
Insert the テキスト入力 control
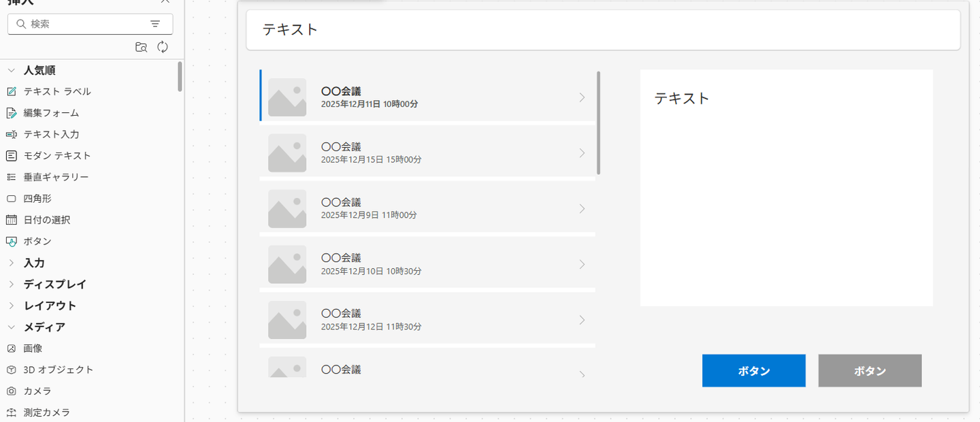click(51, 134)
